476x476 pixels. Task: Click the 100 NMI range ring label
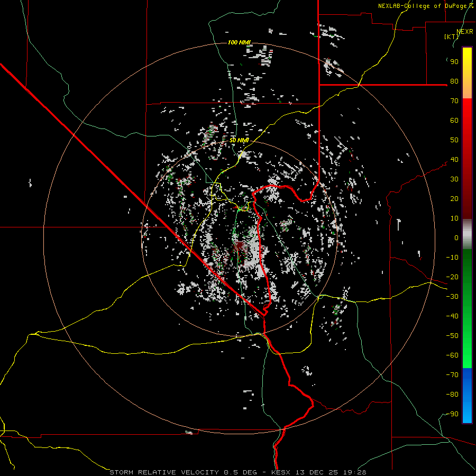(239, 42)
